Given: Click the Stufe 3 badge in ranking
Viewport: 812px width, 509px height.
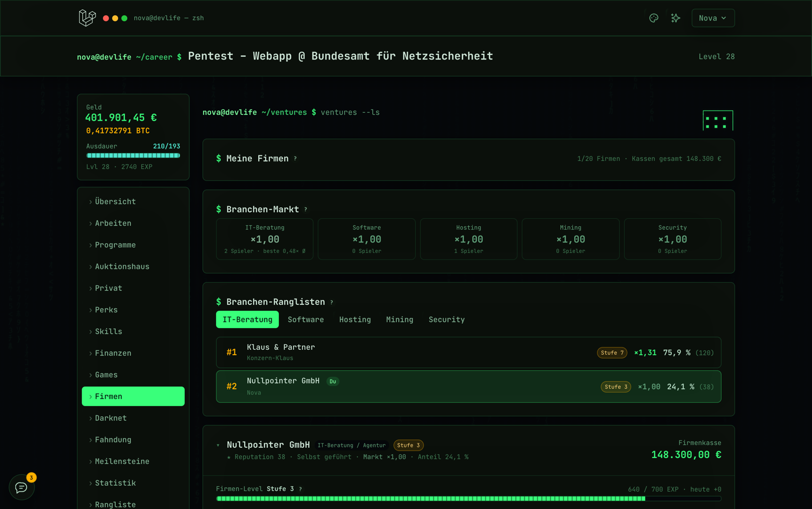Looking at the screenshot, I should point(616,387).
